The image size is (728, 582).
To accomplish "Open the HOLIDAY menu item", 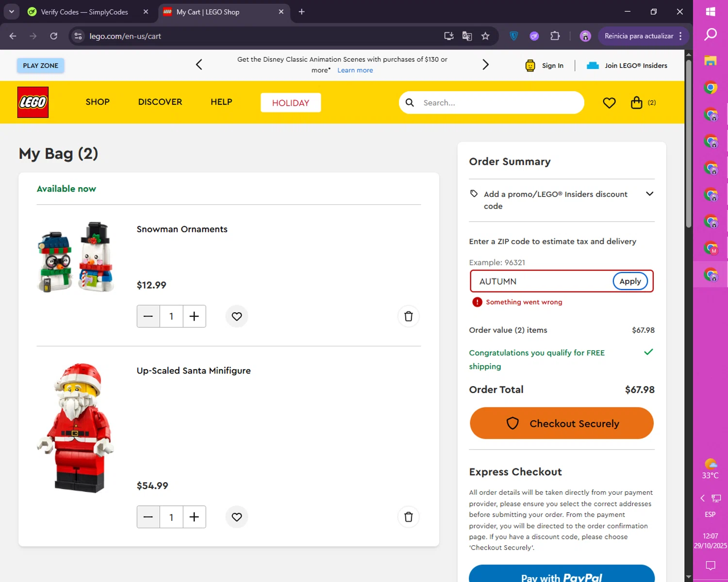I will [291, 103].
